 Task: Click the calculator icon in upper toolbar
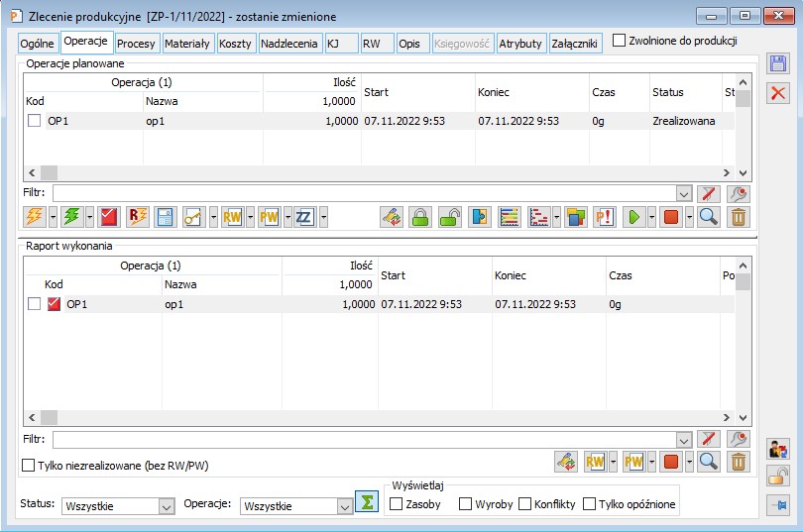point(166,217)
